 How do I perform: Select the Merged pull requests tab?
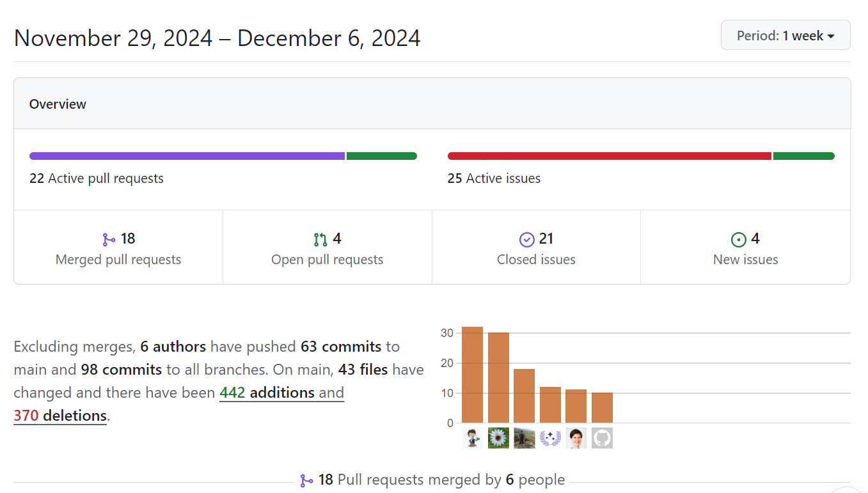tap(118, 248)
